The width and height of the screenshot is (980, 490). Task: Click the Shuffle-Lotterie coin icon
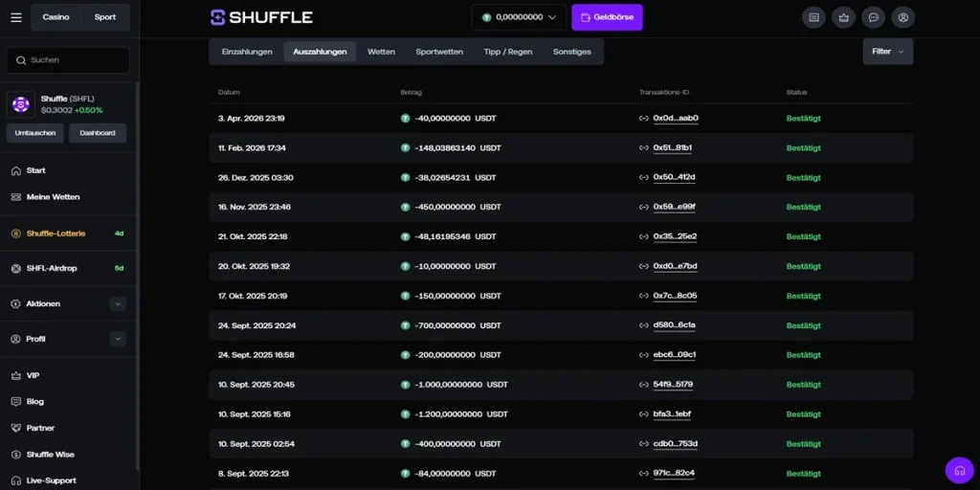pyautogui.click(x=16, y=234)
